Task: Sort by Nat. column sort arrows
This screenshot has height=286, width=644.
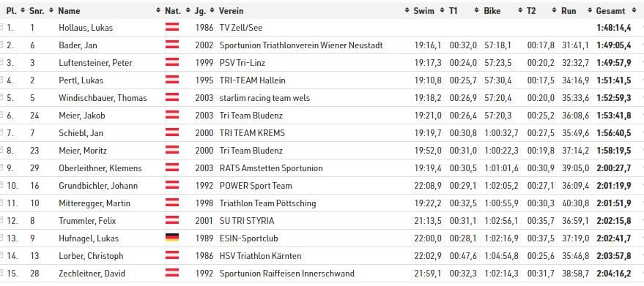Action: [188, 11]
